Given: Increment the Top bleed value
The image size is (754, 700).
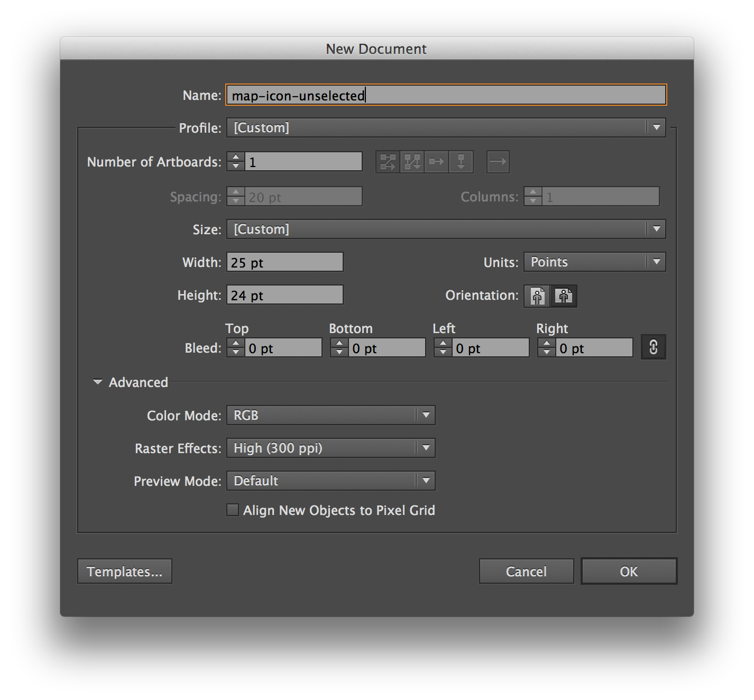Looking at the screenshot, I should point(235,344).
